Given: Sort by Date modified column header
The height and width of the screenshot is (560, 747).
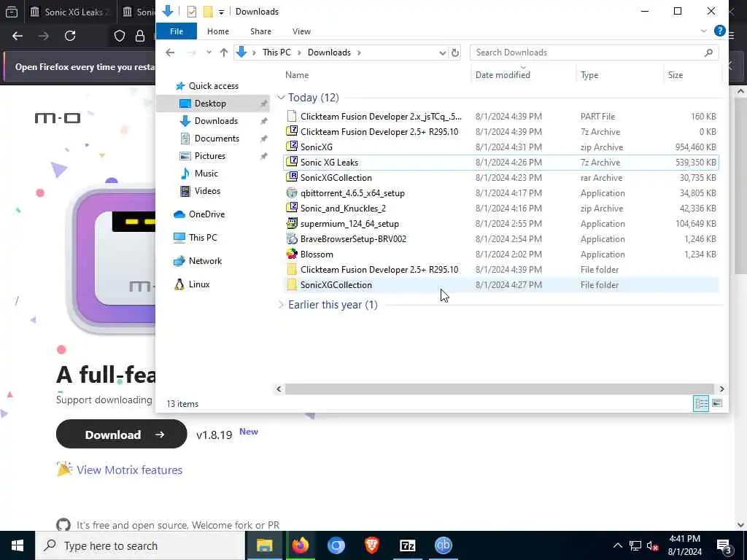Looking at the screenshot, I should (503, 75).
